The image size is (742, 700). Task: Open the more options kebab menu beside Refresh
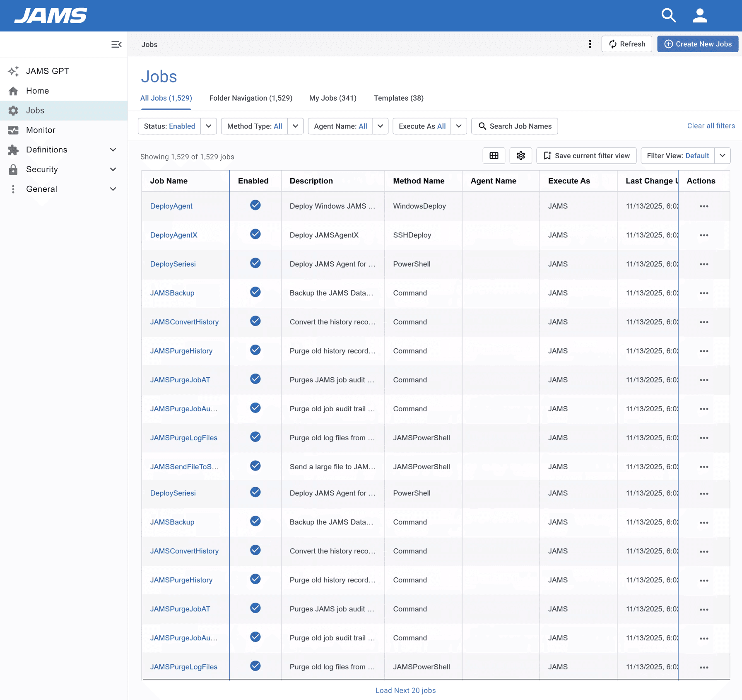590,44
